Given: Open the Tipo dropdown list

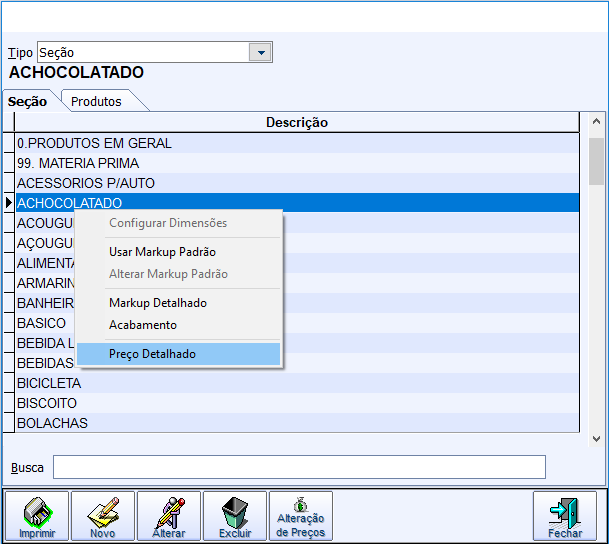Looking at the screenshot, I should (x=261, y=52).
